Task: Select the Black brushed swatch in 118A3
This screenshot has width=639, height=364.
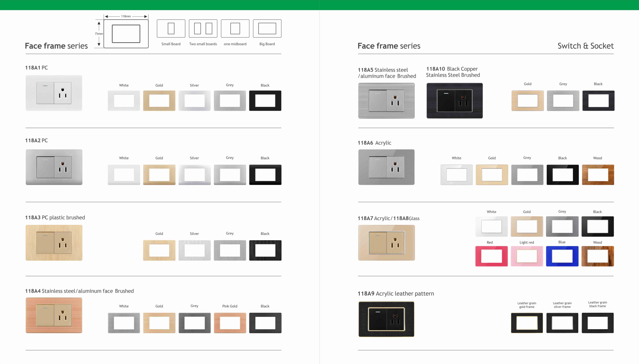Action: [x=265, y=250]
